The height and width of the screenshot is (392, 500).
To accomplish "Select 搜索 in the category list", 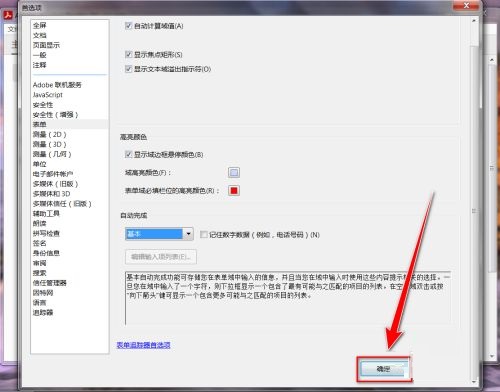I will 40,273.
